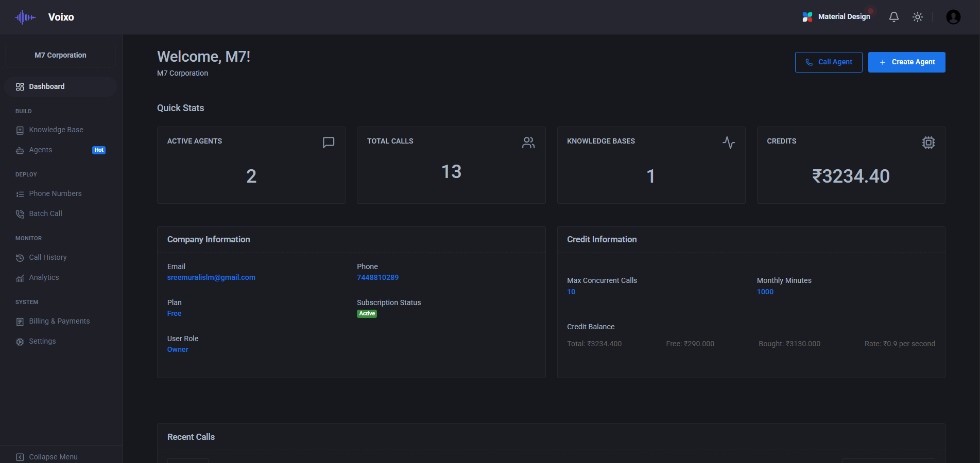The width and height of the screenshot is (980, 463).
Task: Open the user profile avatar menu
Action: click(953, 16)
